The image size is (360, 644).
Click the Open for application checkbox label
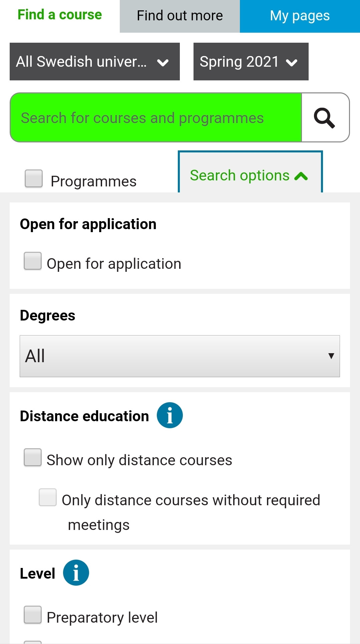(114, 264)
